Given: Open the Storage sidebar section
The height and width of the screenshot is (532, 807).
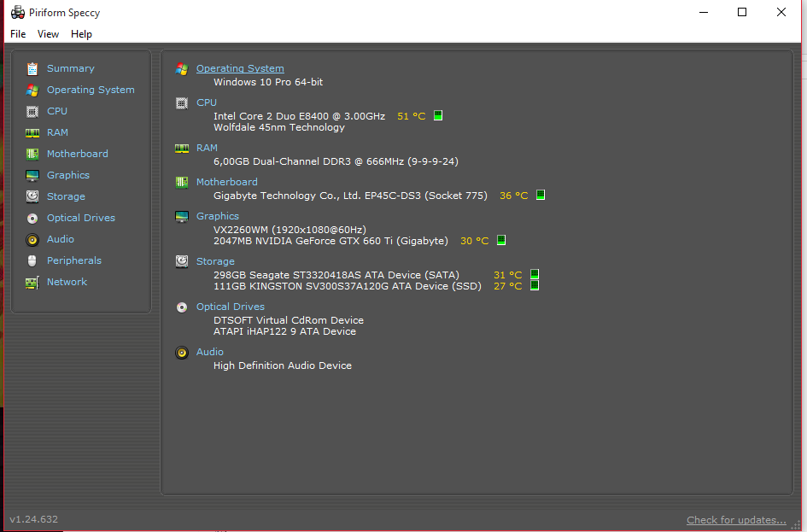Looking at the screenshot, I should pyautogui.click(x=66, y=196).
